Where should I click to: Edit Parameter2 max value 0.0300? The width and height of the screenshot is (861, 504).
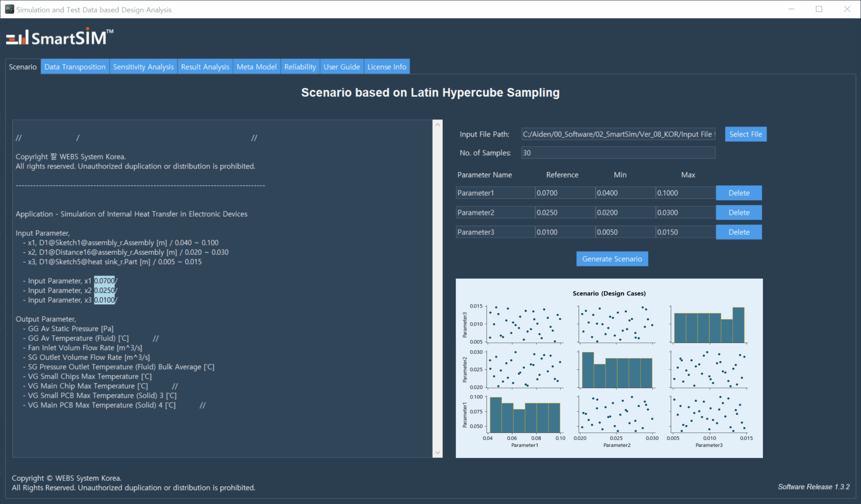pos(686,212)
